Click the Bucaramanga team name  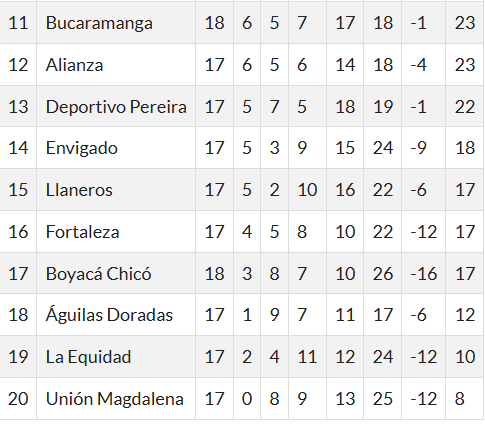(99, 23)
